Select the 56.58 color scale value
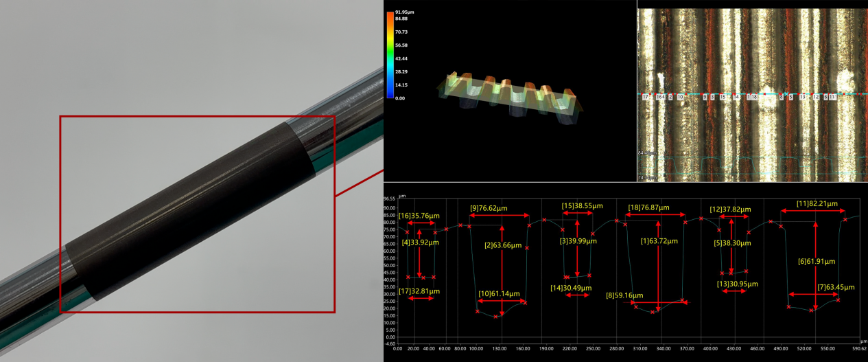This screenshot has width=868, height=362. coord(401,45)
